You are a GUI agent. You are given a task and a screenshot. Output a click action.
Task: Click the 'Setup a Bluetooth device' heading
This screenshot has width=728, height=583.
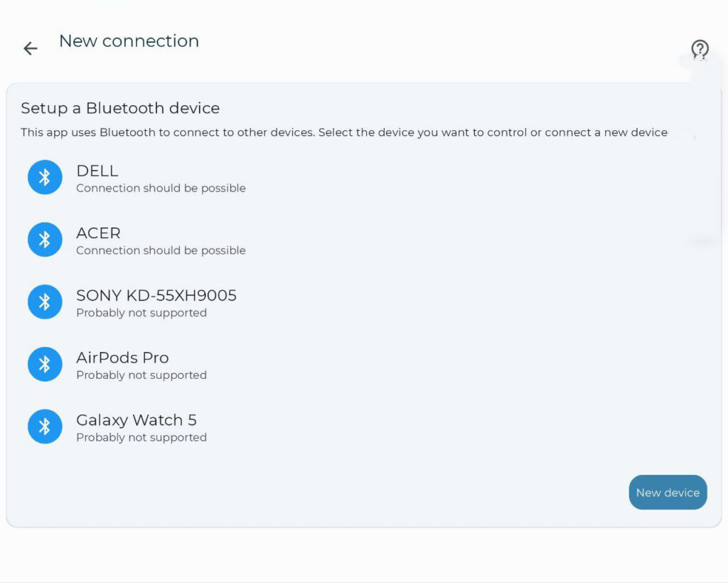click(120, 108)
